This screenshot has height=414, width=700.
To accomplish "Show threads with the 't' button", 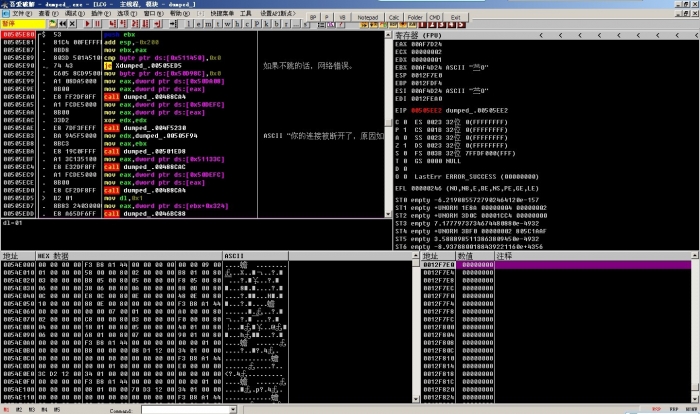I will point(218,24).
